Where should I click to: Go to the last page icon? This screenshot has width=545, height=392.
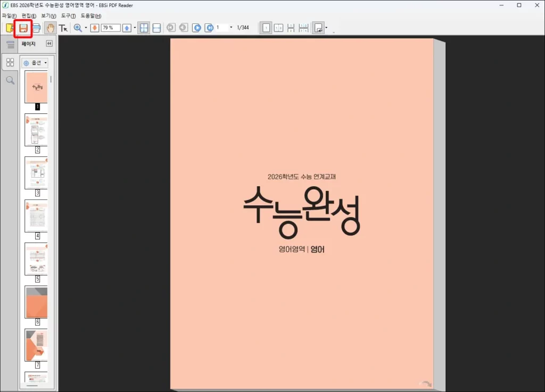209,28
